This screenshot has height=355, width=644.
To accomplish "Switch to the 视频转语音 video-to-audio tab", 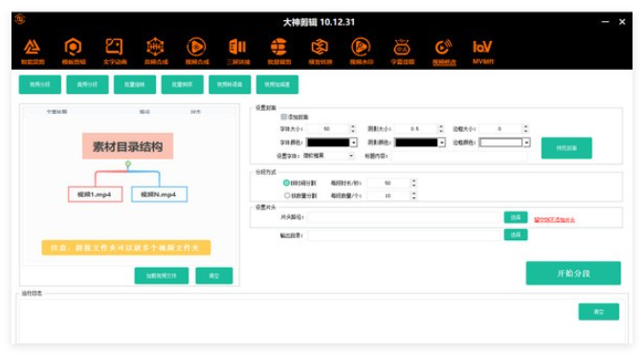I will point(230,84).
